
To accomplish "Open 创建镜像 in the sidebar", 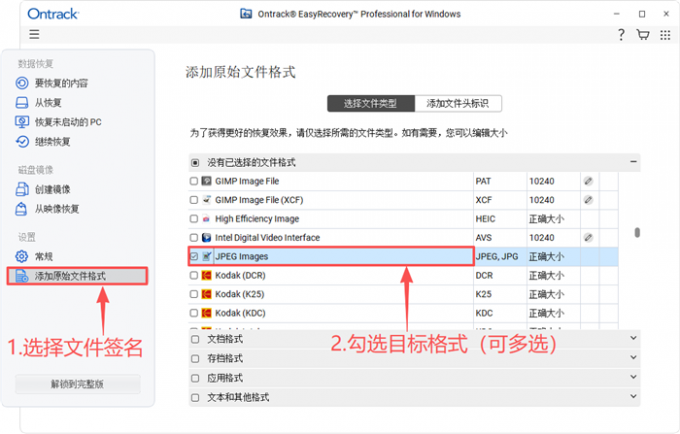I will point(52,189).
